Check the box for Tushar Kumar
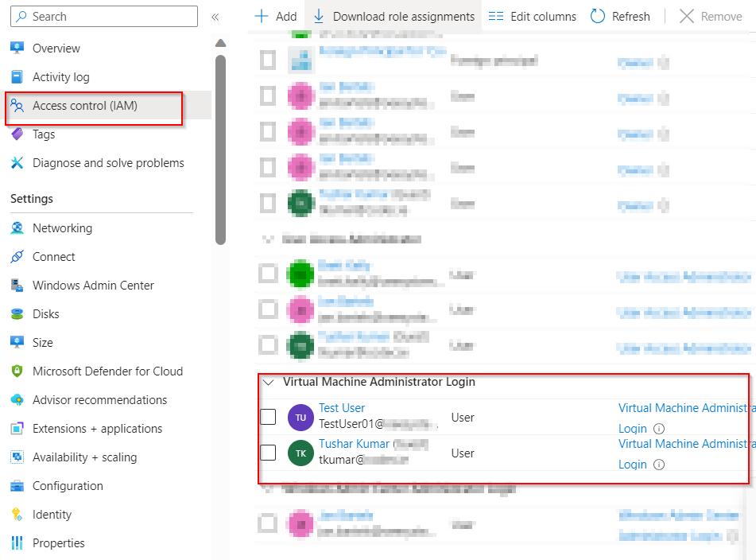The image size is (756, 560). pyautogui.click(x=268, y=453)
